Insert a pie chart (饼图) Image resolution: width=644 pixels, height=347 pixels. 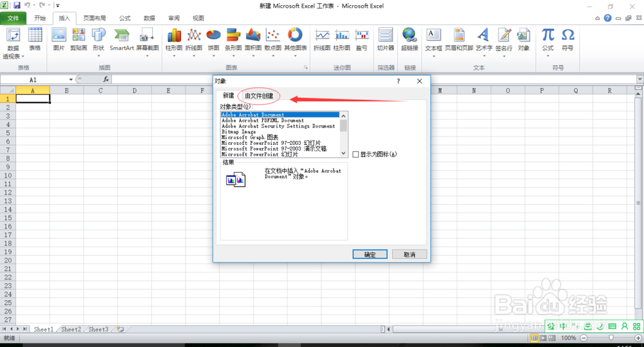(x=214, y=41)
